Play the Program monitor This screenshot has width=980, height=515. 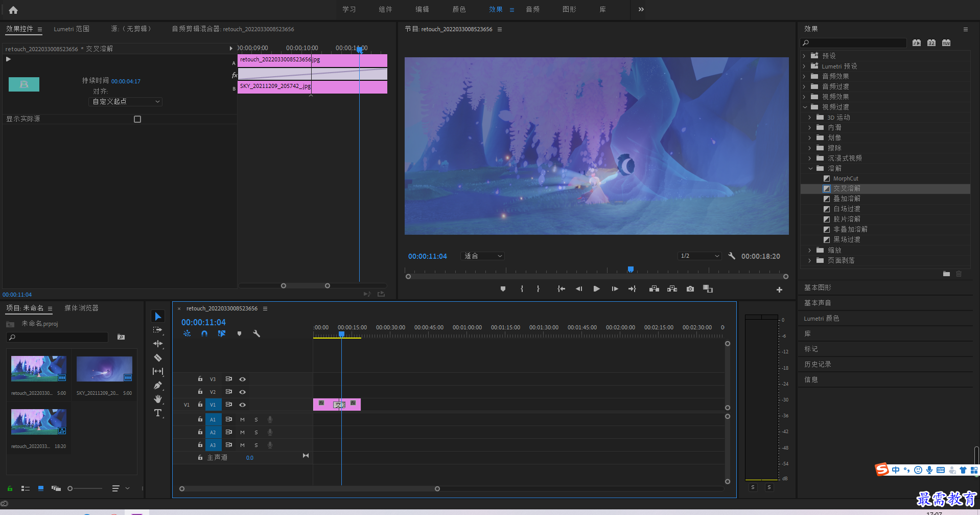(596, 289)
